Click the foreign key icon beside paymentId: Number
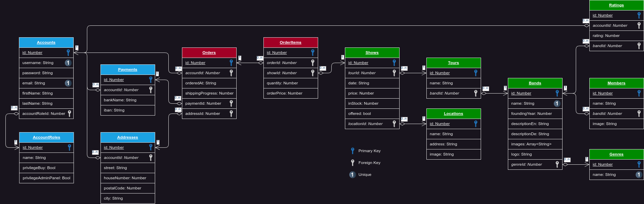Image resolution: width=644 pixels, height=204 pixels. [x=231, y=103]
